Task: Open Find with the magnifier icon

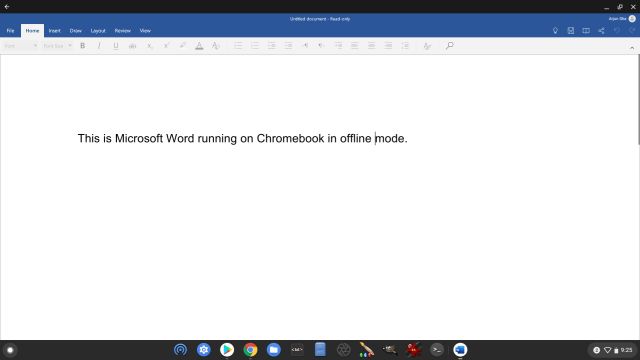Action: 449,46
